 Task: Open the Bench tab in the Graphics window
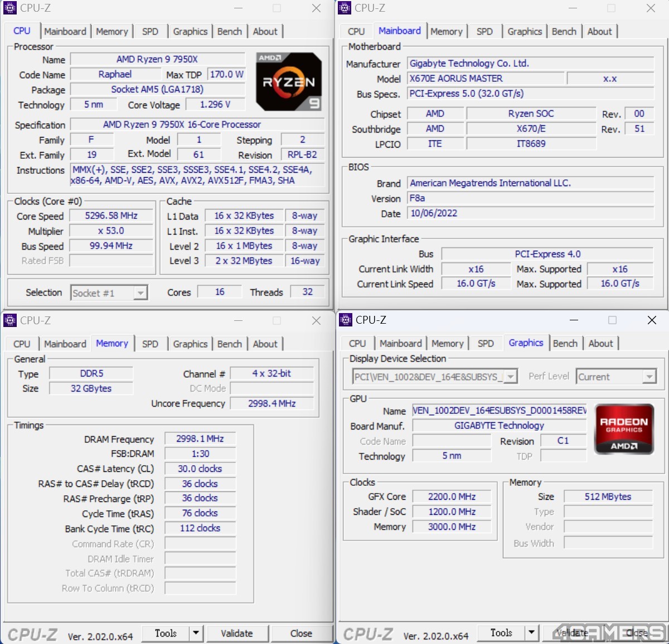pos(565,344)
